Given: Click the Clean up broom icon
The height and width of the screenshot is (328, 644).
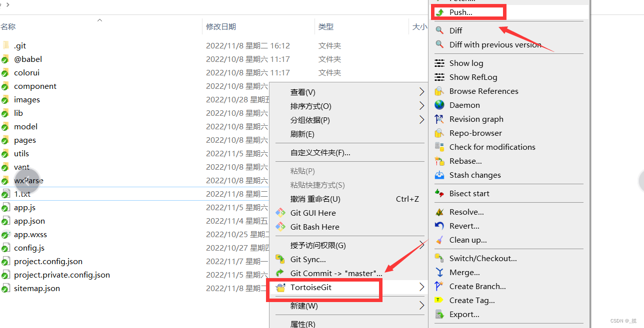Looking at the screenshot, I should tap(439, 240).
